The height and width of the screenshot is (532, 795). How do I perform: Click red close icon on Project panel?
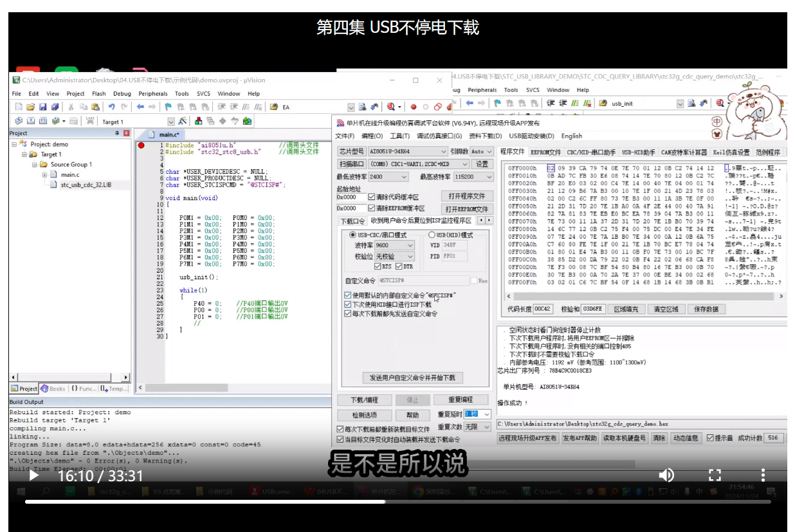coord(126,133)
